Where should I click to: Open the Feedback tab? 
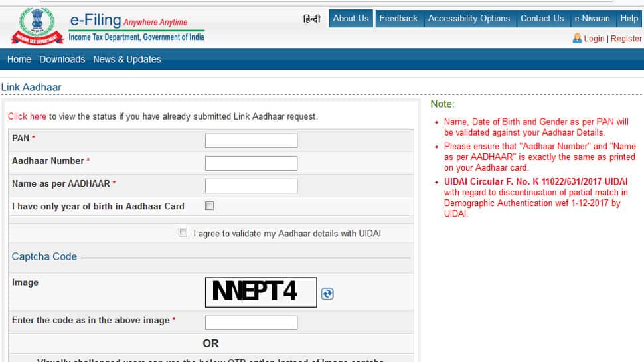coord(398,19)
